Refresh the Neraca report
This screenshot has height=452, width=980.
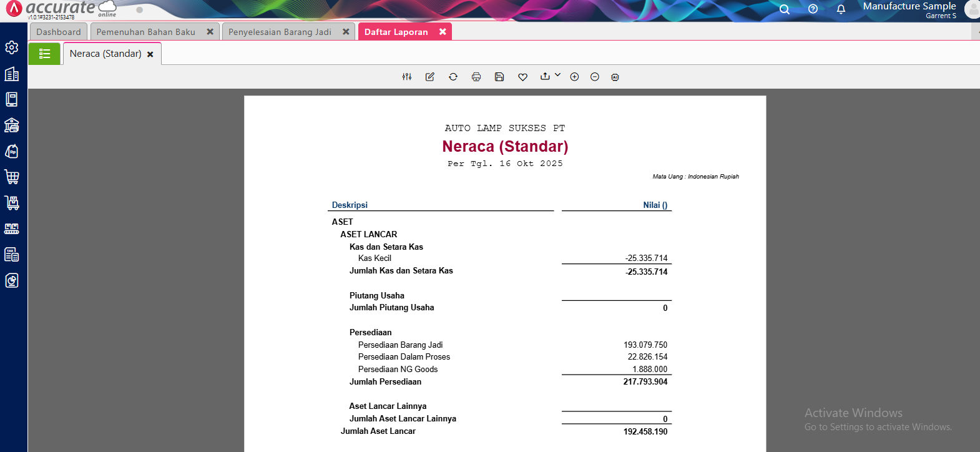click(x=453, y=77)
